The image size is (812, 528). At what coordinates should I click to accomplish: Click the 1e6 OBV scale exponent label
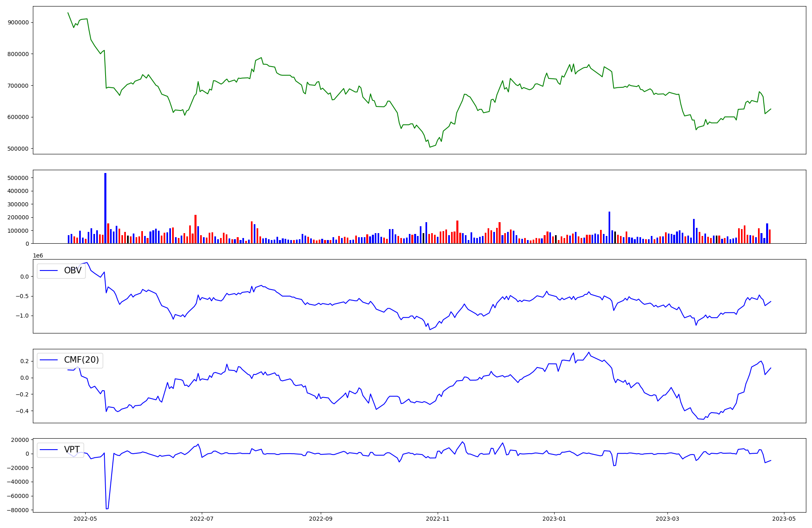pyautogui.click(x=38, y=255)
